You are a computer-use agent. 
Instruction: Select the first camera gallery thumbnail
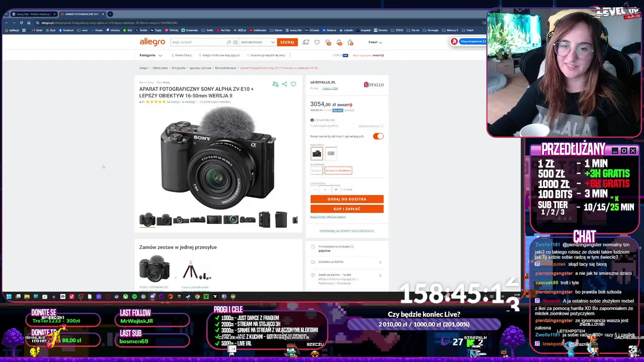tap(147, 220)
